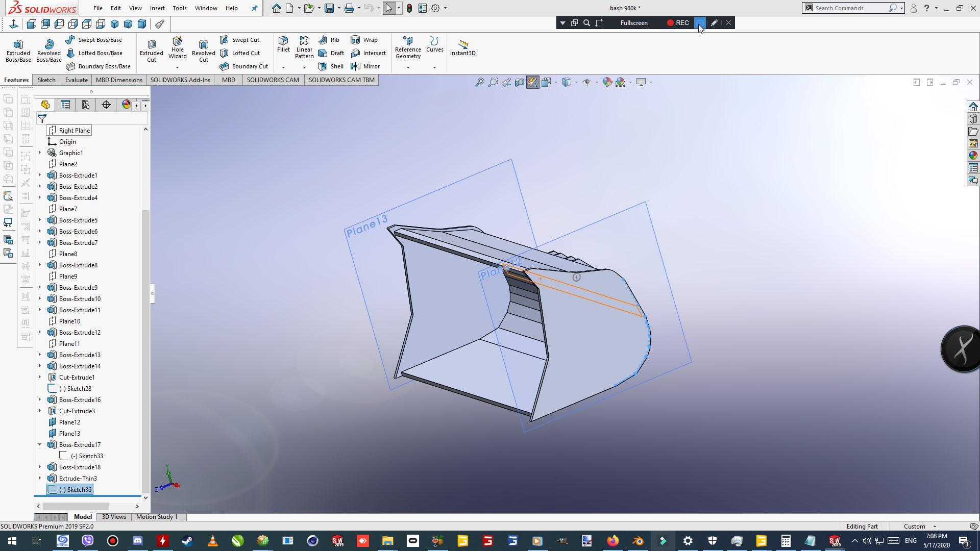The image size is (980, 551).
Task: Collapse the Boss-Extrude17 feature node
Action: point(40,444)
